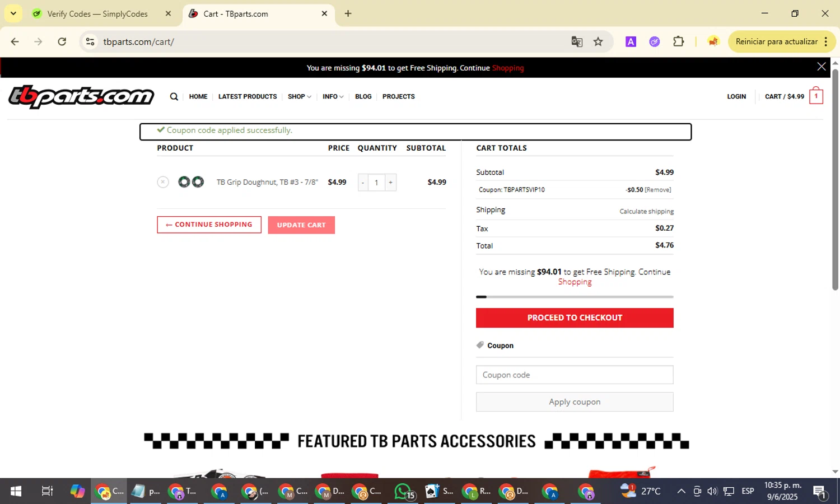The image size is (840, 504).
Task: Open the Chrome three-dot menu
Action: click(826, 41)
